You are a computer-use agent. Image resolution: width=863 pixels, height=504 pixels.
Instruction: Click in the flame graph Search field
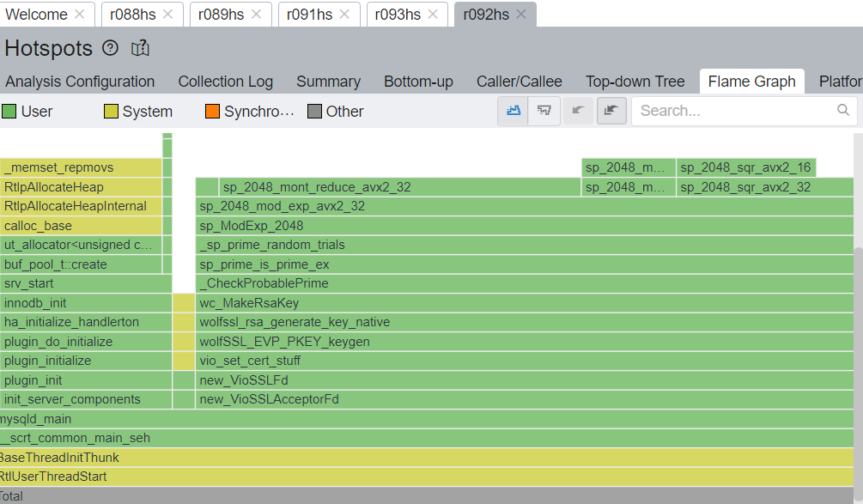point(734,111)
